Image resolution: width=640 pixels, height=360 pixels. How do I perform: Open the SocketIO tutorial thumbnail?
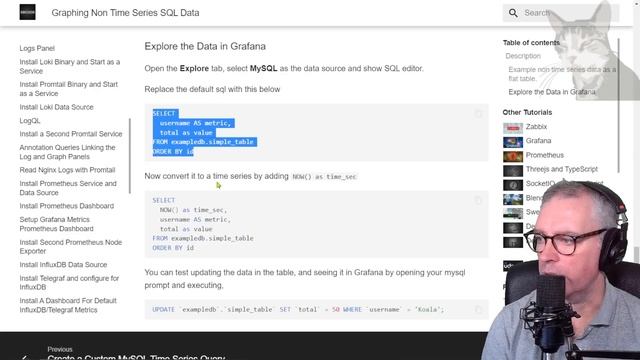pyautogui.click(x=513, y=185)
